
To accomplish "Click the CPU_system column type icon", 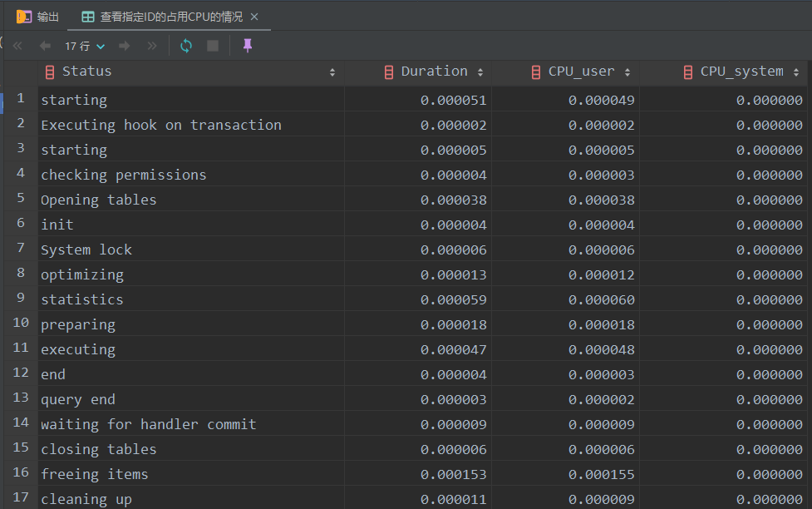I will click(x=687, y=72).
